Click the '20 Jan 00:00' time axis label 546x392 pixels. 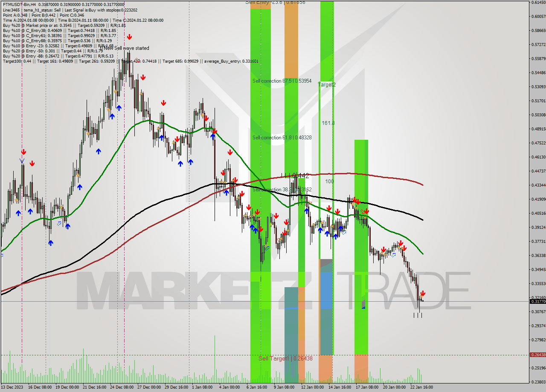395,387
